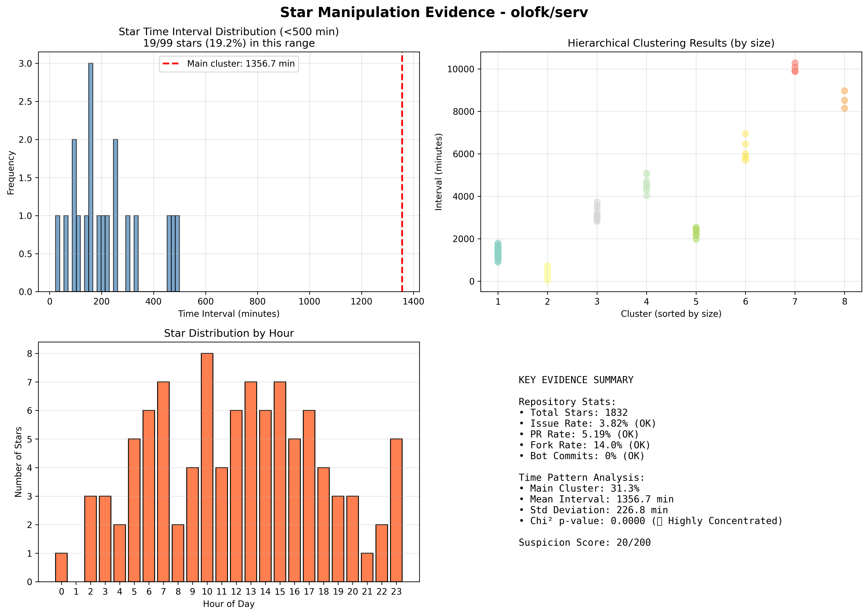Click the "19/99 stars (19.2%) in this range" subtitle
This screenshot has height=615, width=868.
pos(229,43)
